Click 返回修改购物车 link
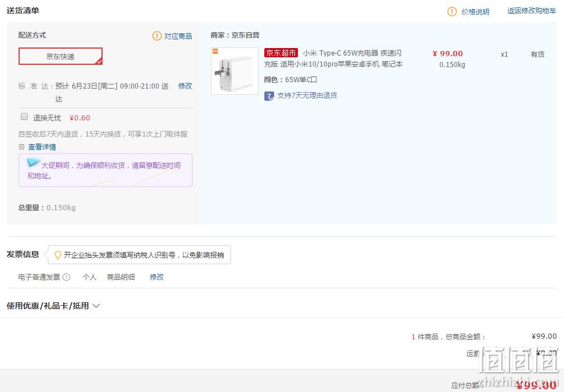 tap(532, 11)
